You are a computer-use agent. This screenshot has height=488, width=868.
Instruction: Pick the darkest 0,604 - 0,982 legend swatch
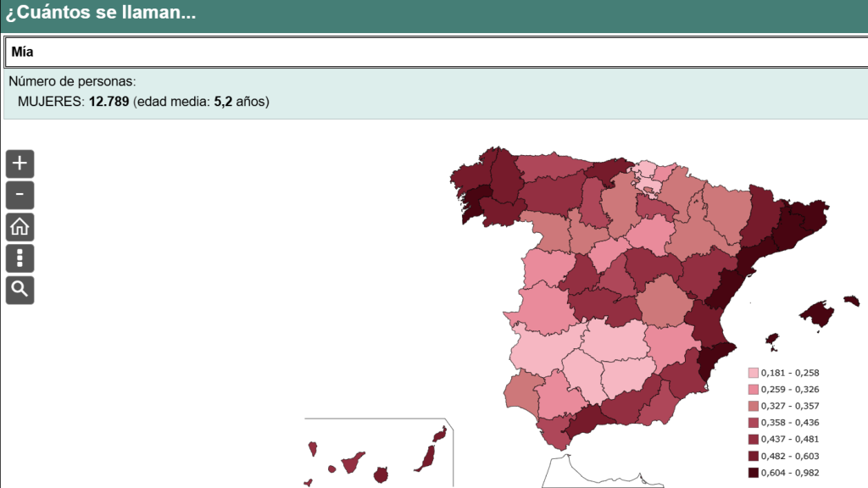(x=753, y=473)
